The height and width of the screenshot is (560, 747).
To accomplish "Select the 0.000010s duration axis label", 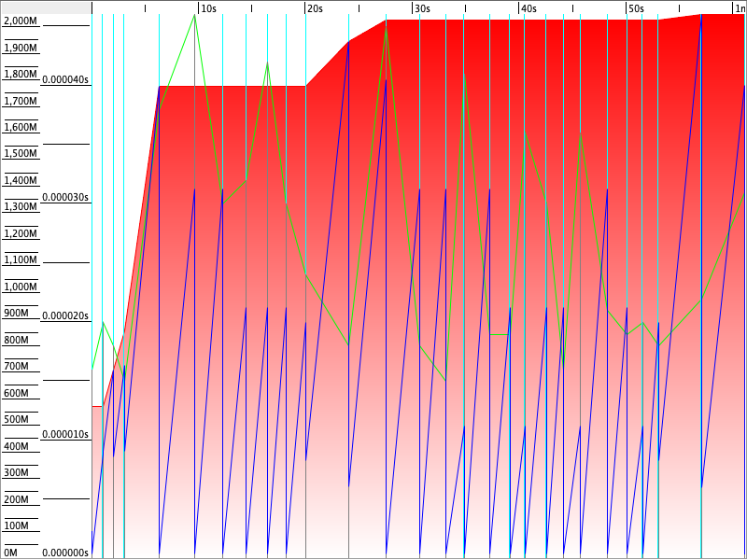I will coord(64,435).
